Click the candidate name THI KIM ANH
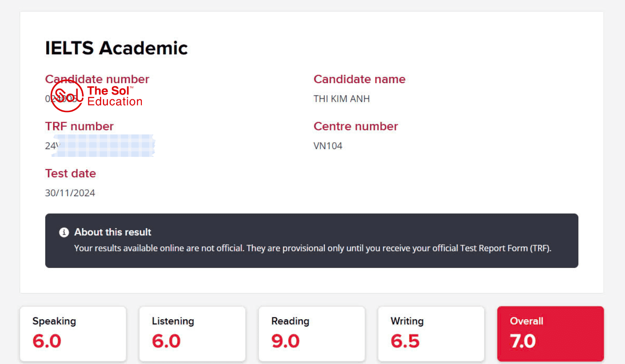 [341, 99]
